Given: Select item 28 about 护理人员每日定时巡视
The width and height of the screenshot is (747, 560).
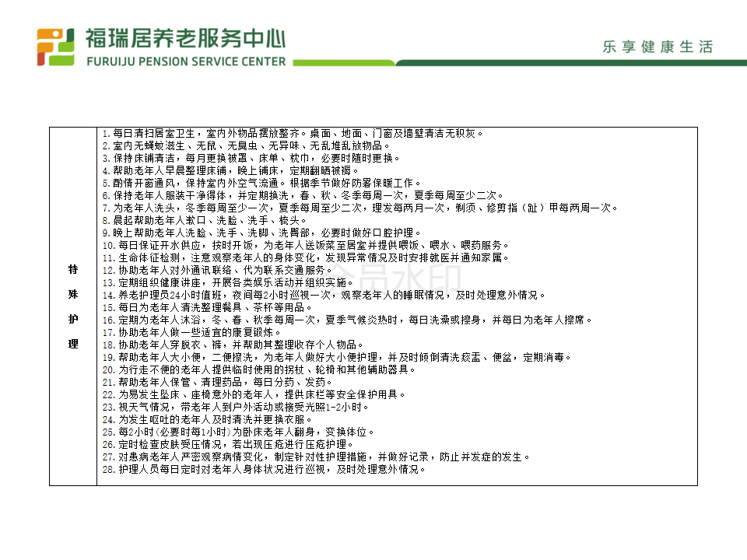Looking at the screenshot, I should (x=264, y=469).
